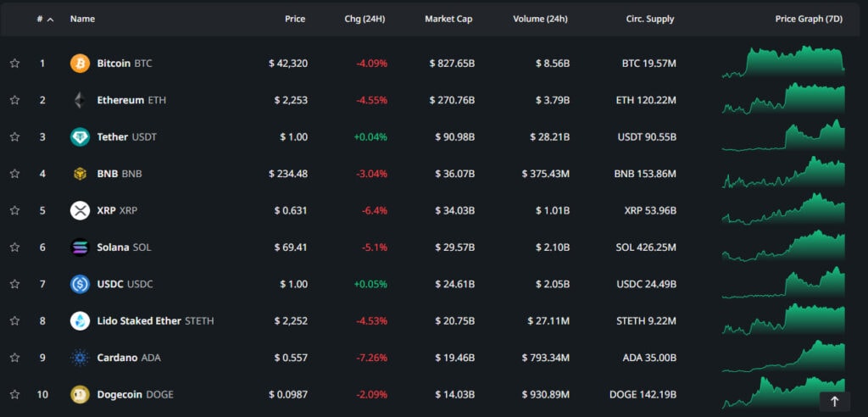Click the BNB coin logo icon
Image resolution: width=868 pixels, height=417 pixels.
point(80,174)
